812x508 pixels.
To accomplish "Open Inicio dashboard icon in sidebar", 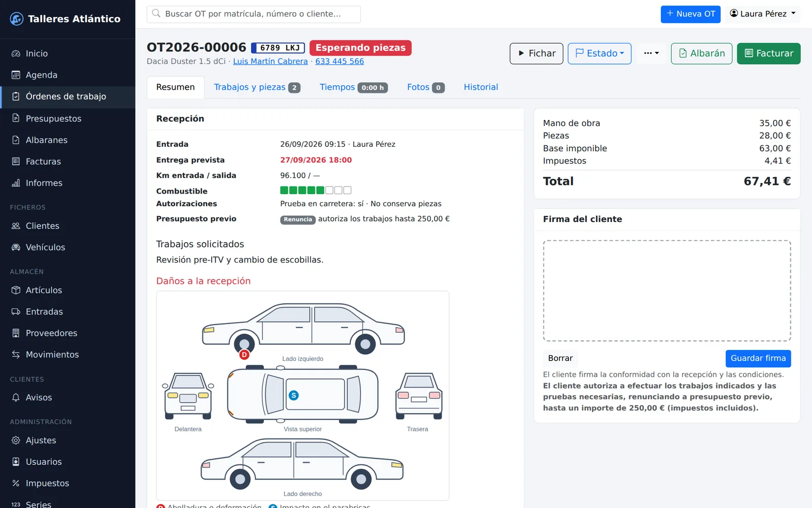I will [16, 53].
